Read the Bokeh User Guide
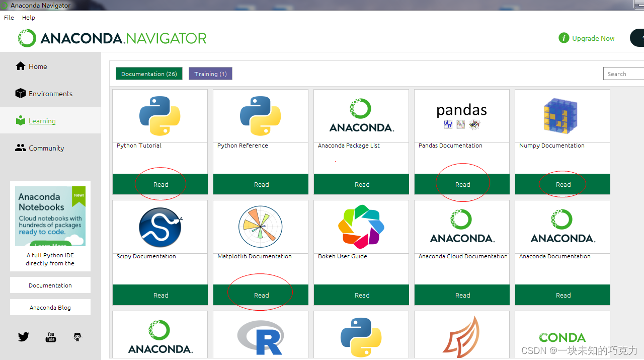This screenshot has width=644, height=360. [361, 295]
